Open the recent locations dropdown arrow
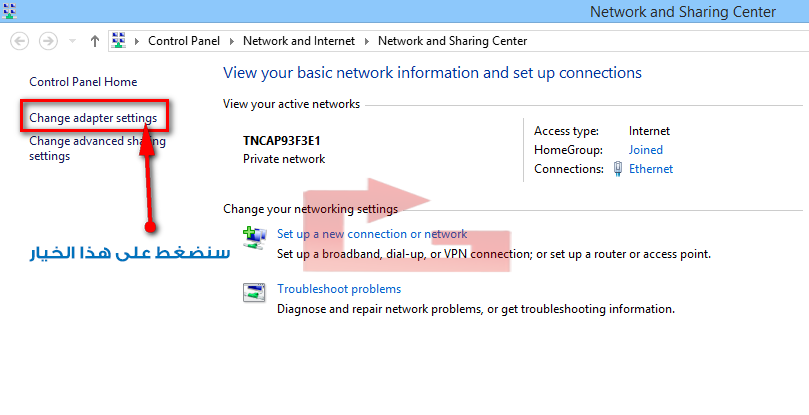Screen dimensions: 809x415 pos(72,41)
